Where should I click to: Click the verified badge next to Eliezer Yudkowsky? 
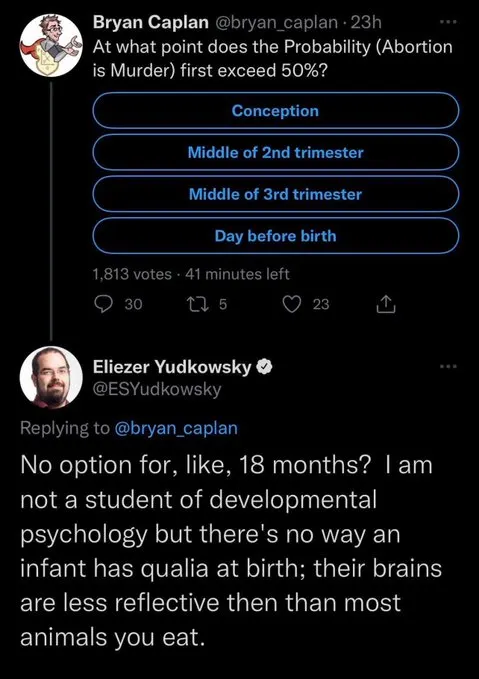[x=264, y=367]
